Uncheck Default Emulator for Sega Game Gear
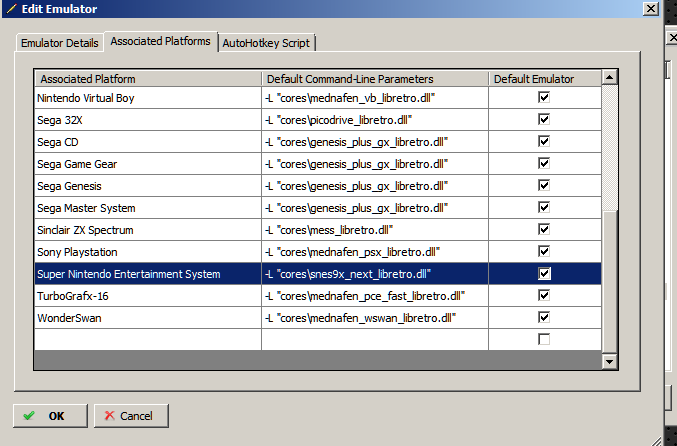 click(544, 163)
